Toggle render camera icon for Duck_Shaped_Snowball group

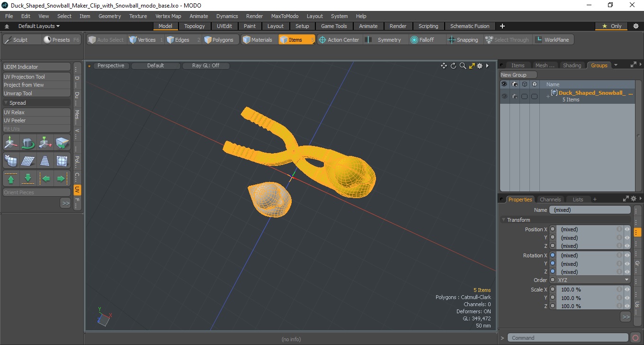tap(514, 96)
